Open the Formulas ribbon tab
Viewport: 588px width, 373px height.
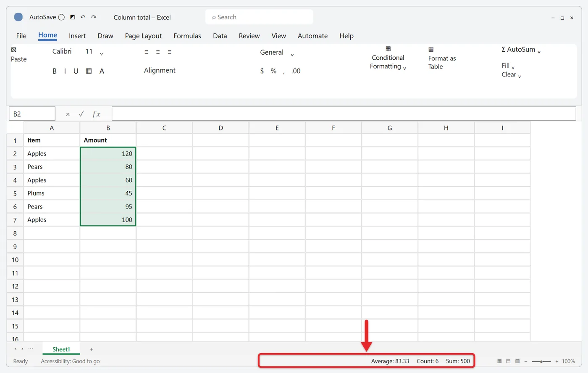point(187,36)
